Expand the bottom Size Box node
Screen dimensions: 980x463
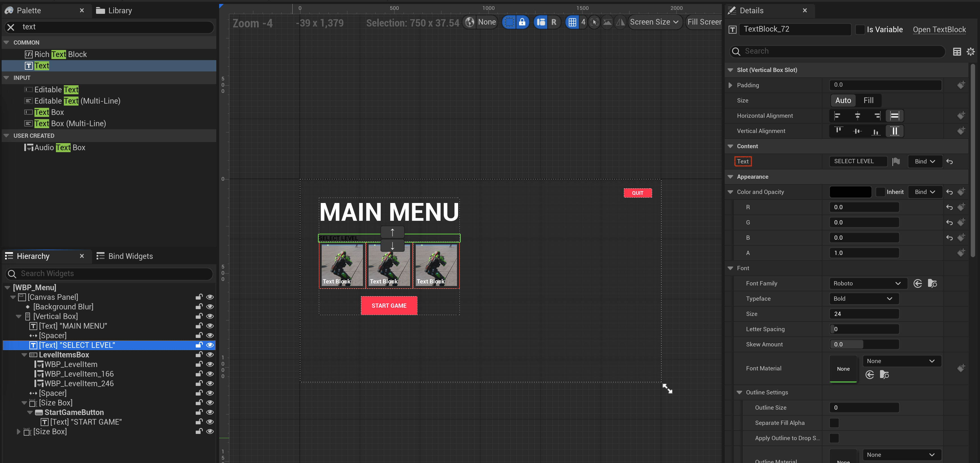pos(19,432)
